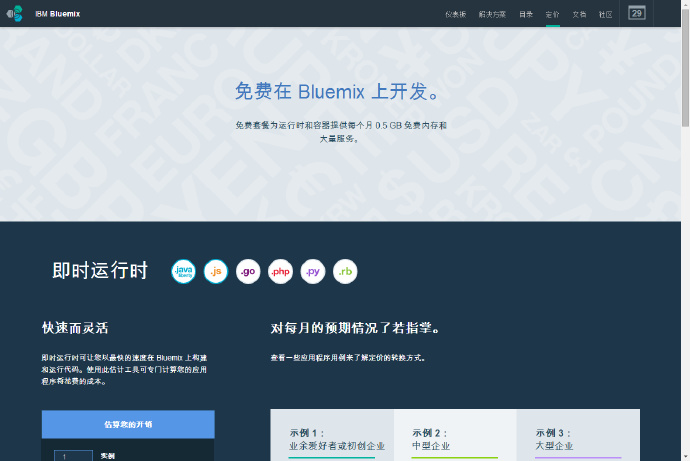Go to the 目录 catalog page

(x=526, y=15)
